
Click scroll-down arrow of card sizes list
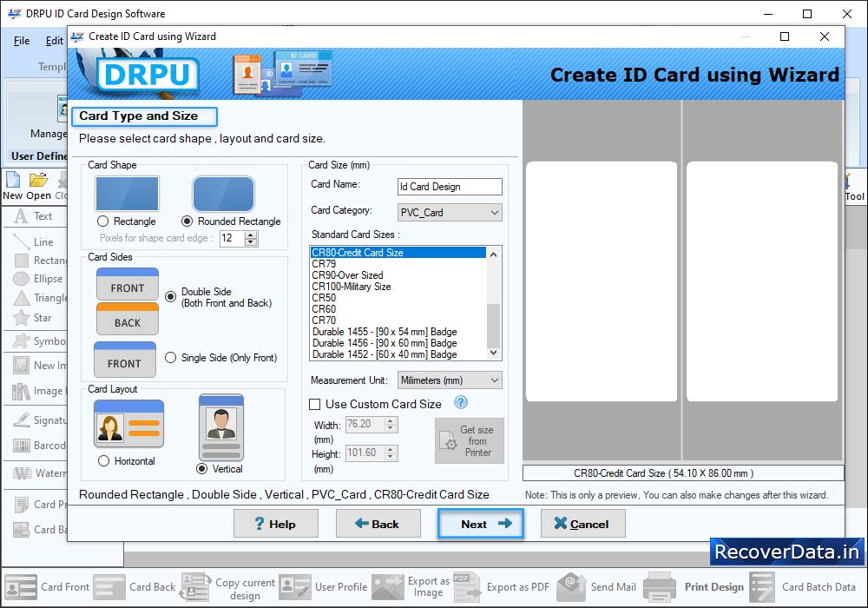(493, 352)
